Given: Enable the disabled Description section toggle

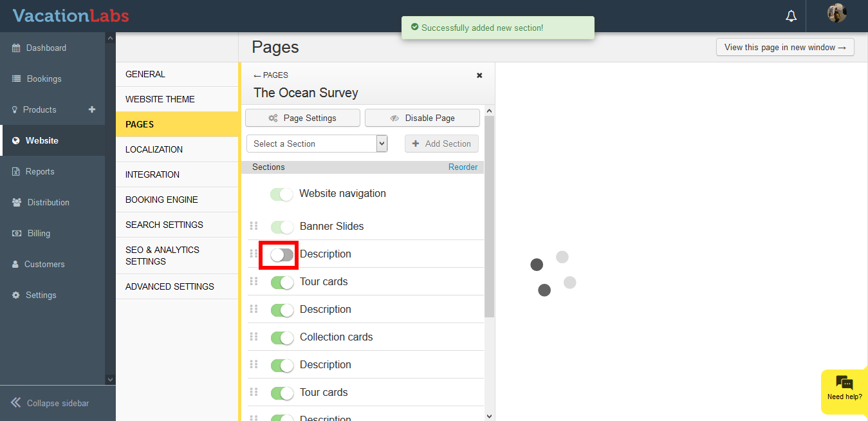Looking at the screenshot, I should pyautogui.click(x=282, y=255).
